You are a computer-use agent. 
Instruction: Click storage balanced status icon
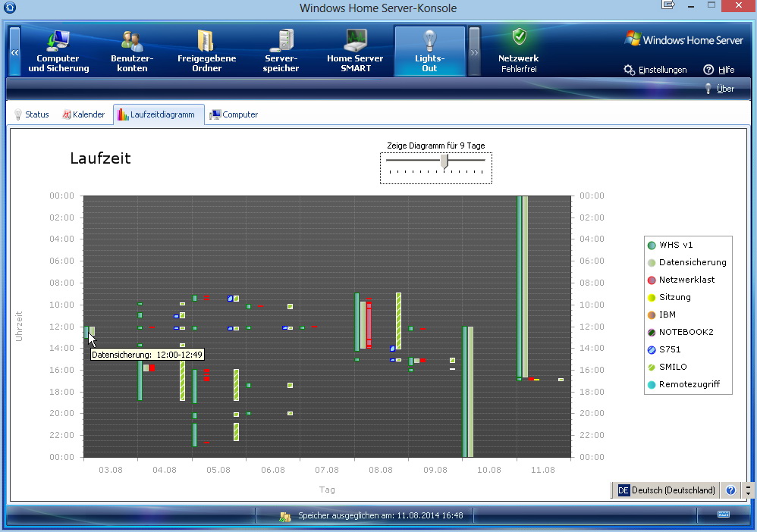[285, 517]
